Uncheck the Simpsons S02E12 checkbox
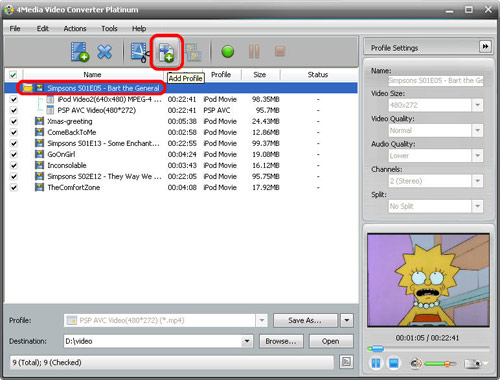The width and height of the screenshot is (500, 380). click(14, 176)
